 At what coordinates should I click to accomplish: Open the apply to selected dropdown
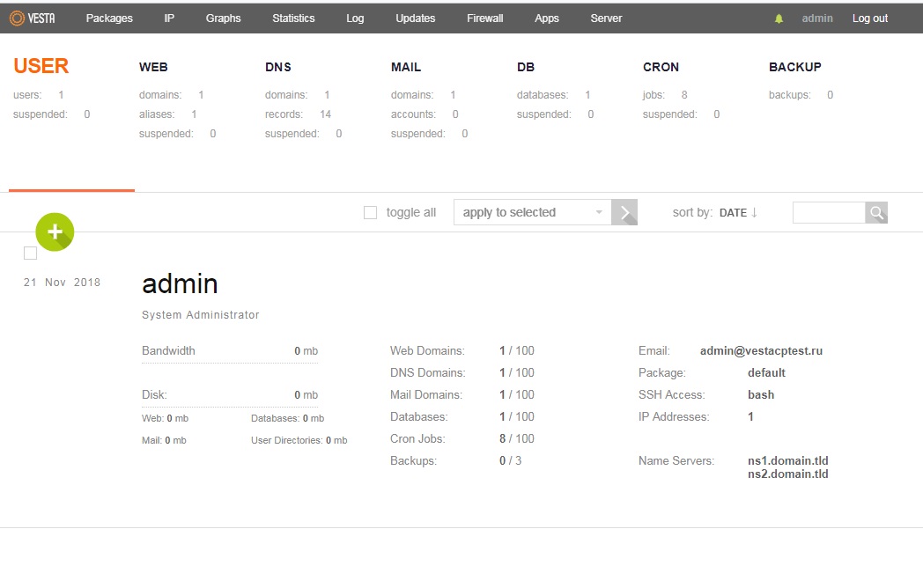(532, 212)
